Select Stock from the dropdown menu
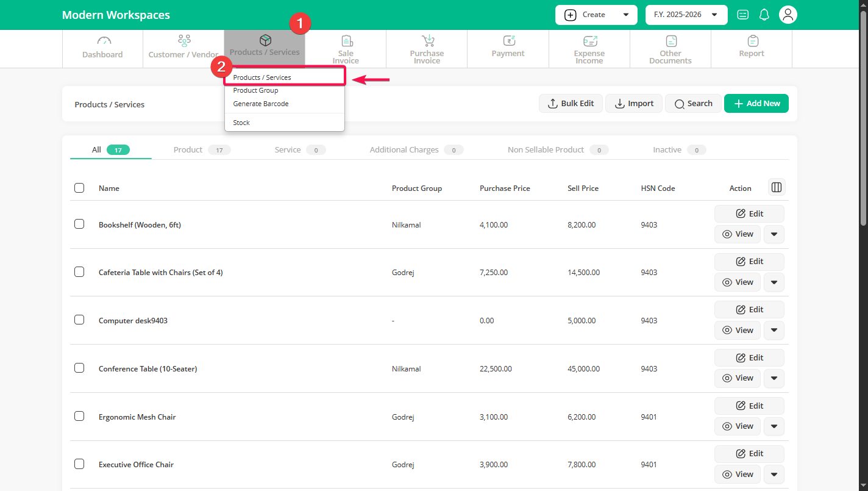868x491 pixels. (241, 123)
